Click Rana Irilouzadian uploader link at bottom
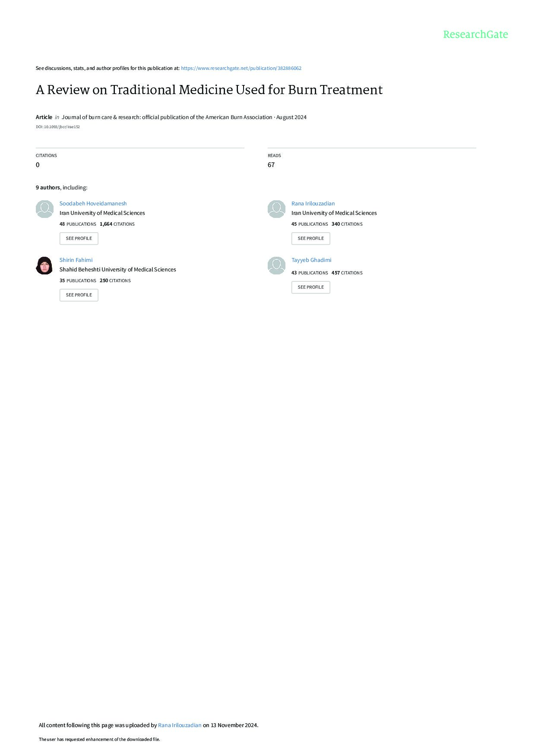Screen dimensions: 535x756 coord(180,725)
